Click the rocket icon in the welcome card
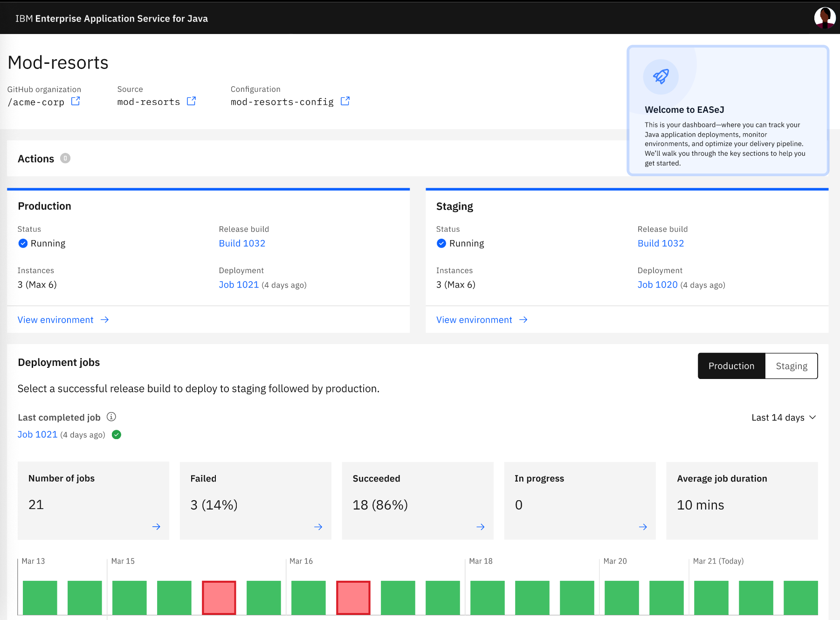 click(661, 76)
